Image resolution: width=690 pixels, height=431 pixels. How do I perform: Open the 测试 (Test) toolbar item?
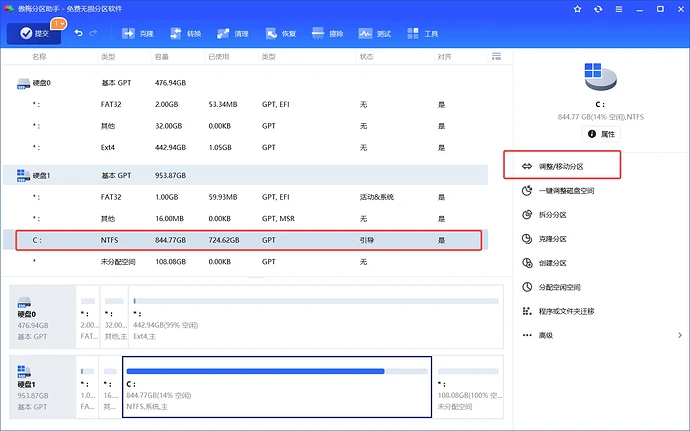376,34
